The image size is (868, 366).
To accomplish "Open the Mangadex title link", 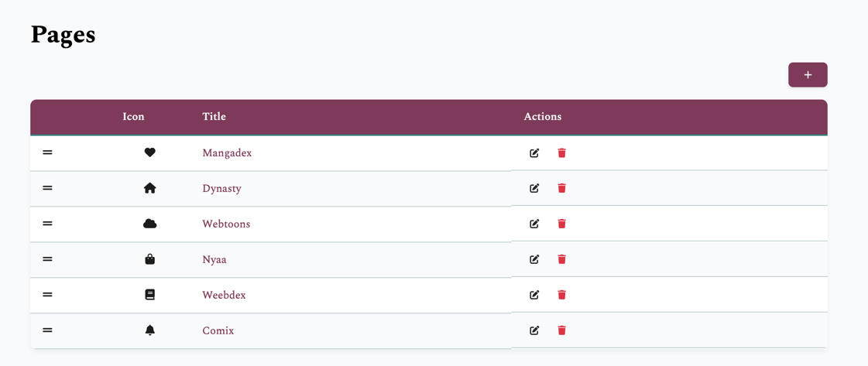I will pos(227,153).
